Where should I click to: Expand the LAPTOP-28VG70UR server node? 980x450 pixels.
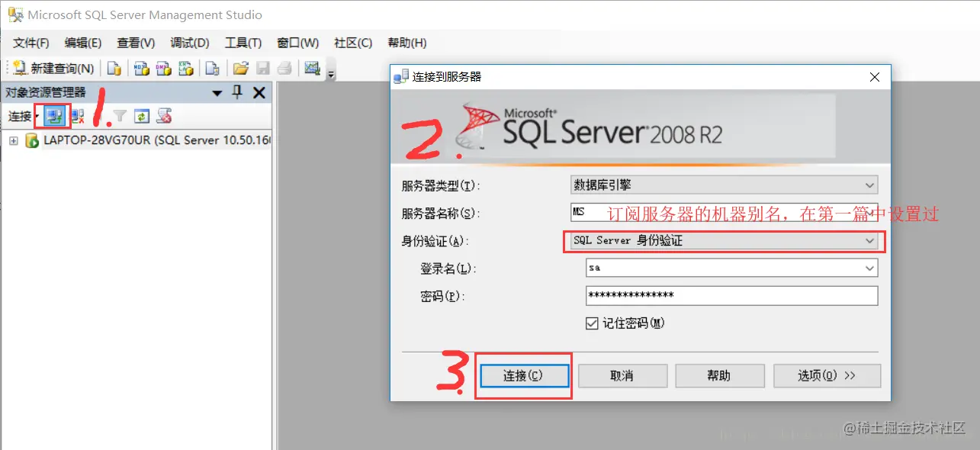click(x=14, y=141)
